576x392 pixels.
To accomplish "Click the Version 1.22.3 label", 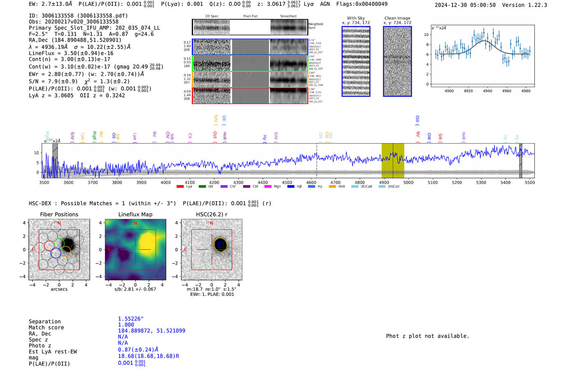I will pos(525,5).
